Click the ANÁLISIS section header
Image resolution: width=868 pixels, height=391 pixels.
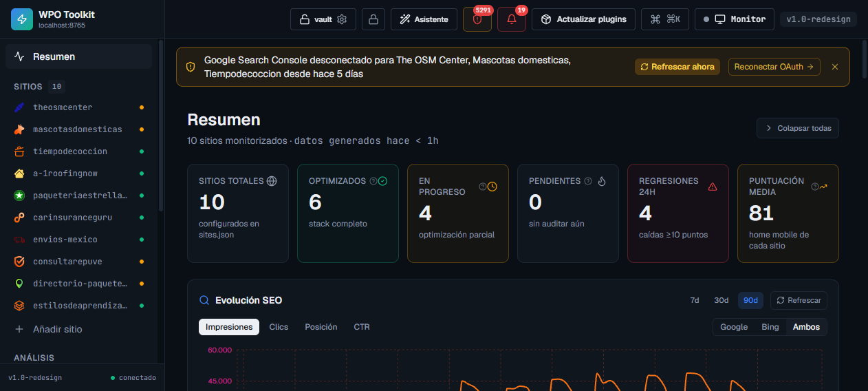34,358
